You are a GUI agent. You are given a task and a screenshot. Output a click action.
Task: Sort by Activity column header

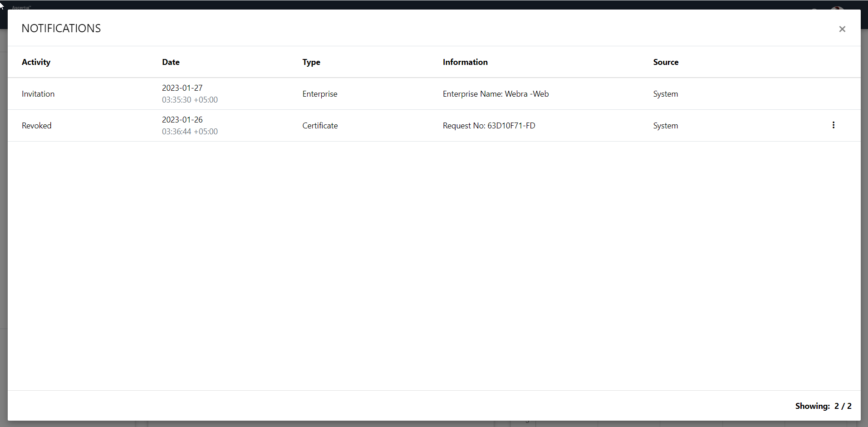point(36,62)
